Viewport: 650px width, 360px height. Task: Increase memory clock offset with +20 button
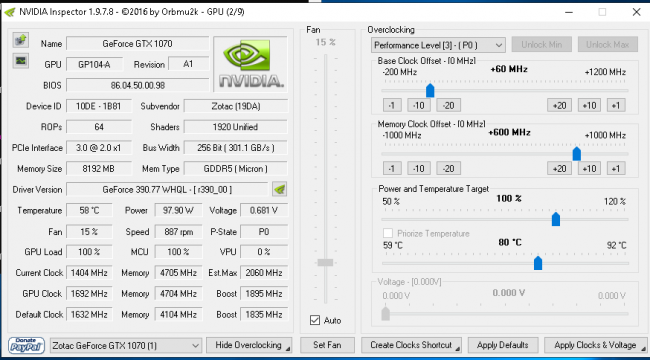pyautogui.click(x=560, y=168)
